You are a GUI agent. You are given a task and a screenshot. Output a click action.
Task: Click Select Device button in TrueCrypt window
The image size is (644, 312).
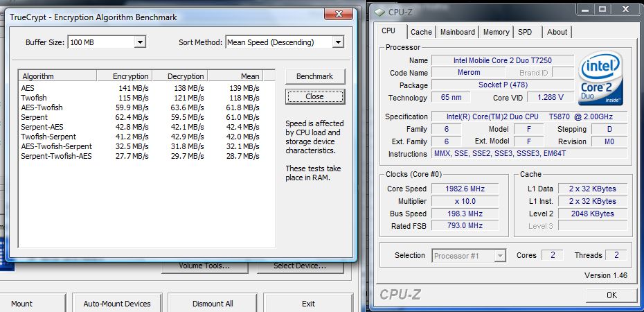(301, 266)
